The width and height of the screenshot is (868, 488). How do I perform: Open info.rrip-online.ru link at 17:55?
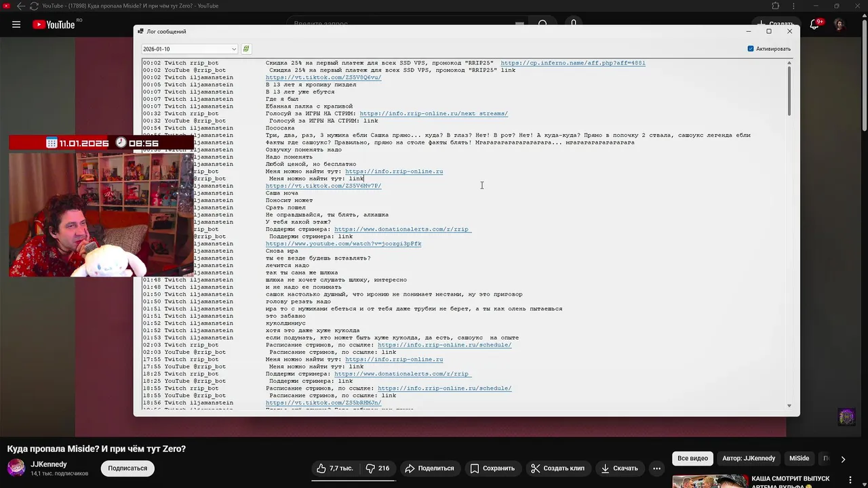pyautogui.click(x=394, y=359)
